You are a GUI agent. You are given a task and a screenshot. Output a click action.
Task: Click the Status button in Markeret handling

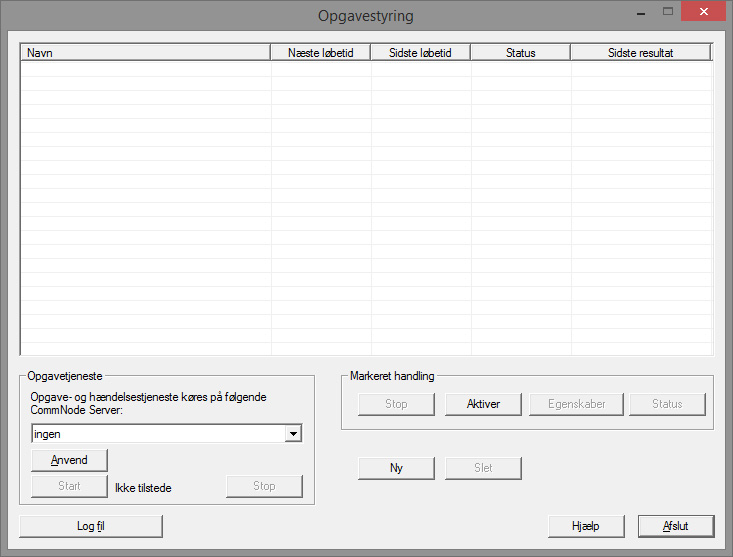(x=667, y=404)
